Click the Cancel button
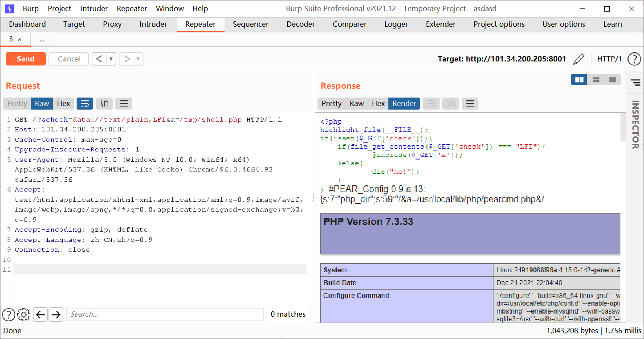The height and width of the screenshot is (339, 644). [x=69, y=59]
